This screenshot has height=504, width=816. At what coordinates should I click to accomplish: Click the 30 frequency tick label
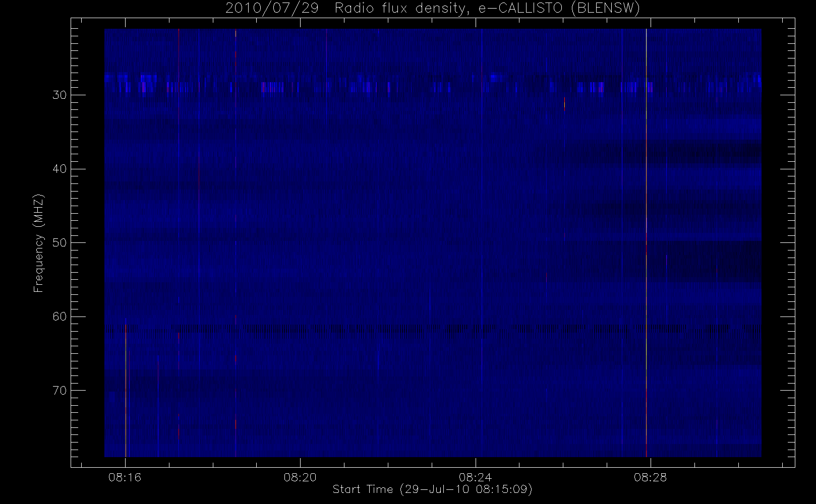tap(60, 95)
